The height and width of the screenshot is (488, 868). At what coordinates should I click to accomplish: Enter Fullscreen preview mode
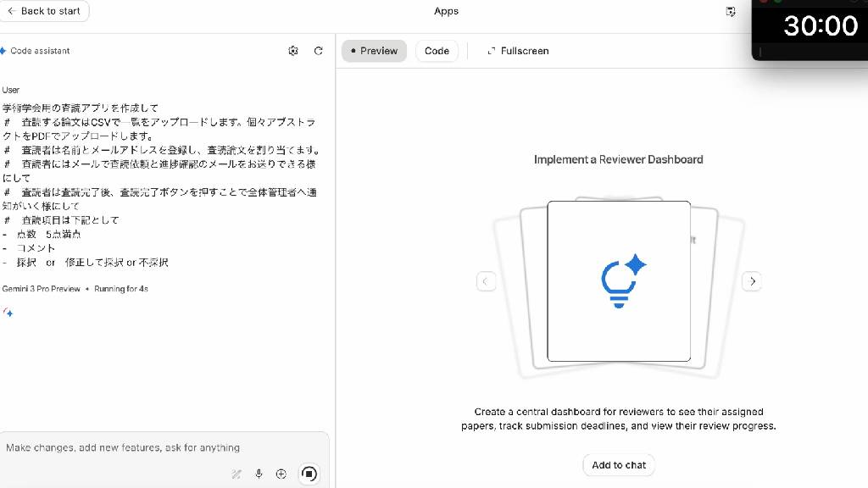(x=518, y=51)
